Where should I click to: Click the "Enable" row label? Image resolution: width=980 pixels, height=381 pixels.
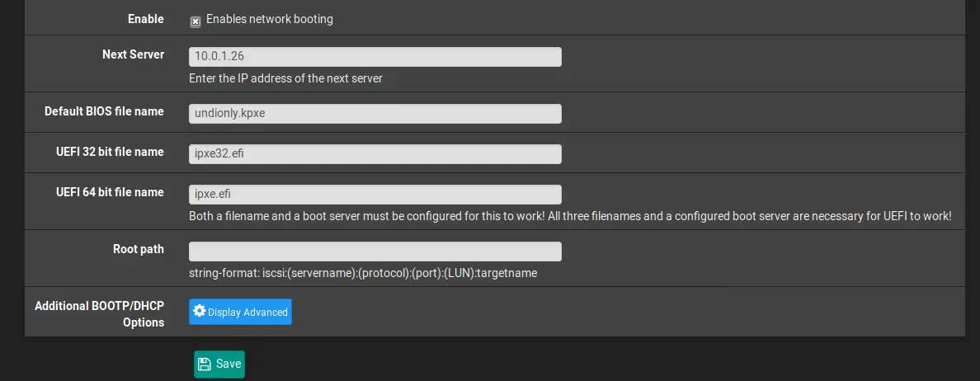pos(145,19)
